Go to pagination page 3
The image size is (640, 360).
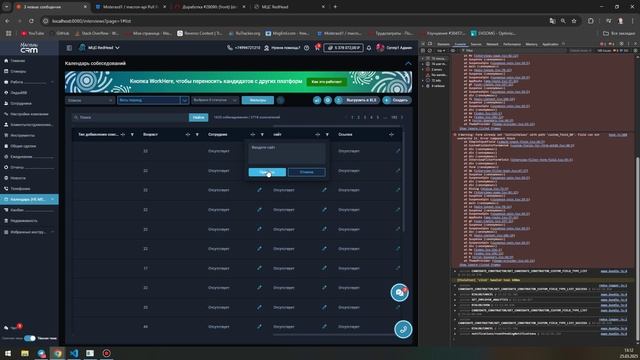[x=365, y=118]
